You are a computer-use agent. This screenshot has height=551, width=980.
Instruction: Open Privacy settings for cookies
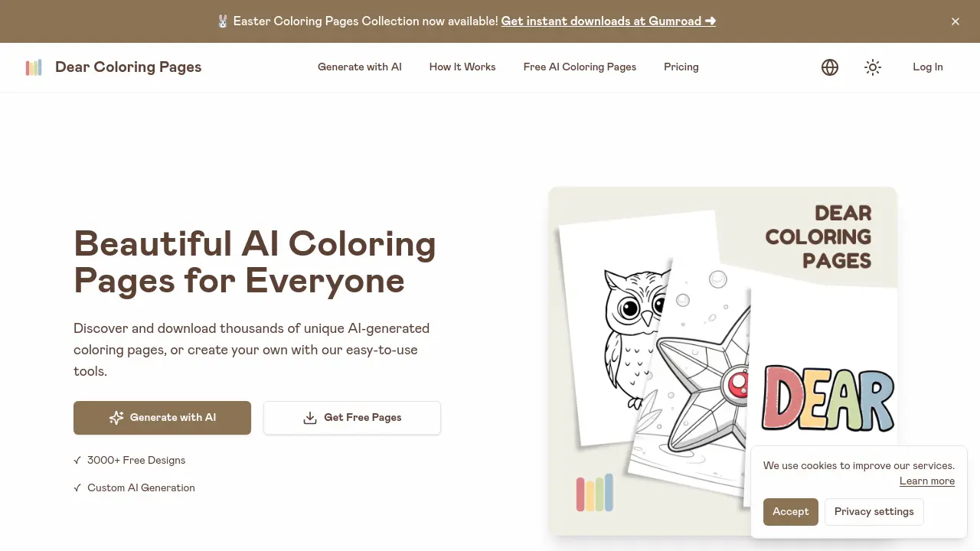pyautogui.click(x=874, y=512)
